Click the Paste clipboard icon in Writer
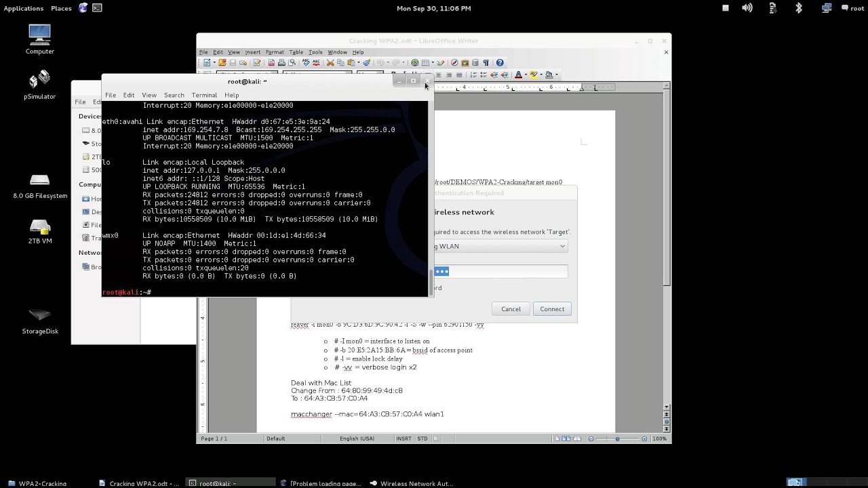 coord(351,62)
